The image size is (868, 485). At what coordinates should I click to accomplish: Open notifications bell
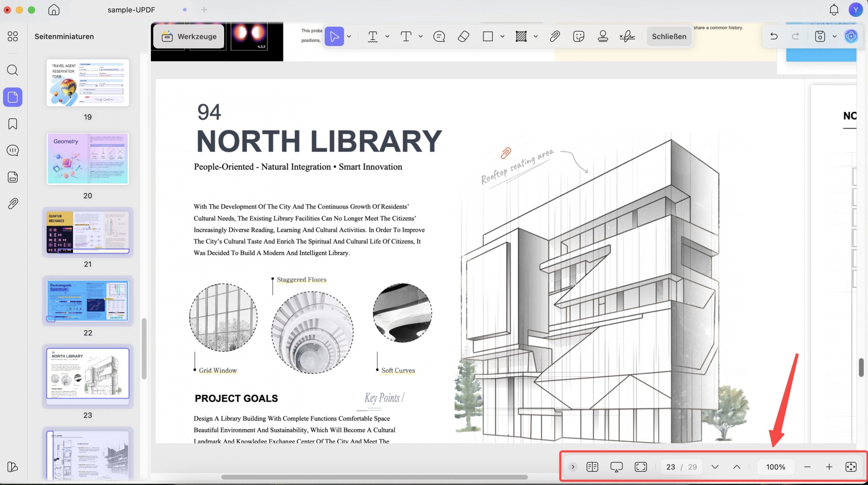coord(834,10)
